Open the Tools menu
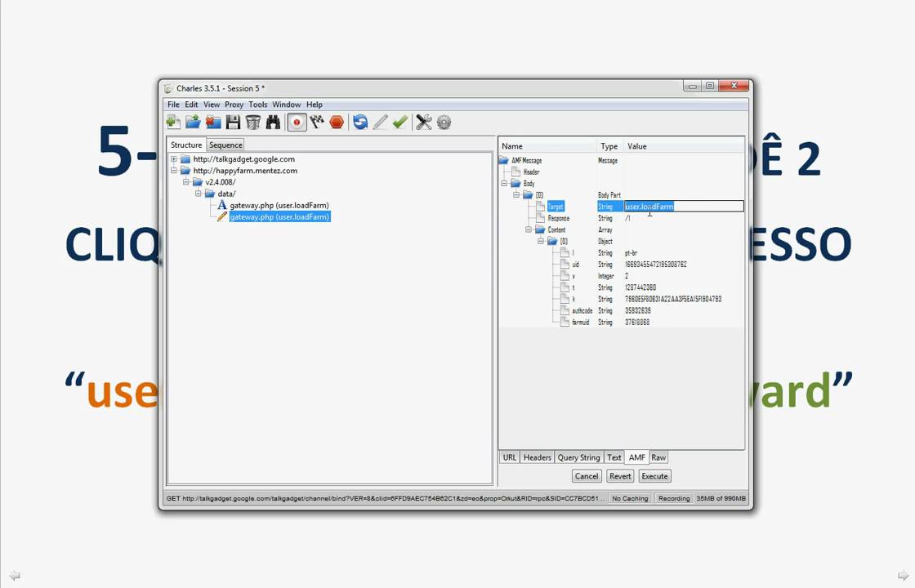This screenshot has height=588, width=915. (258, 105)
